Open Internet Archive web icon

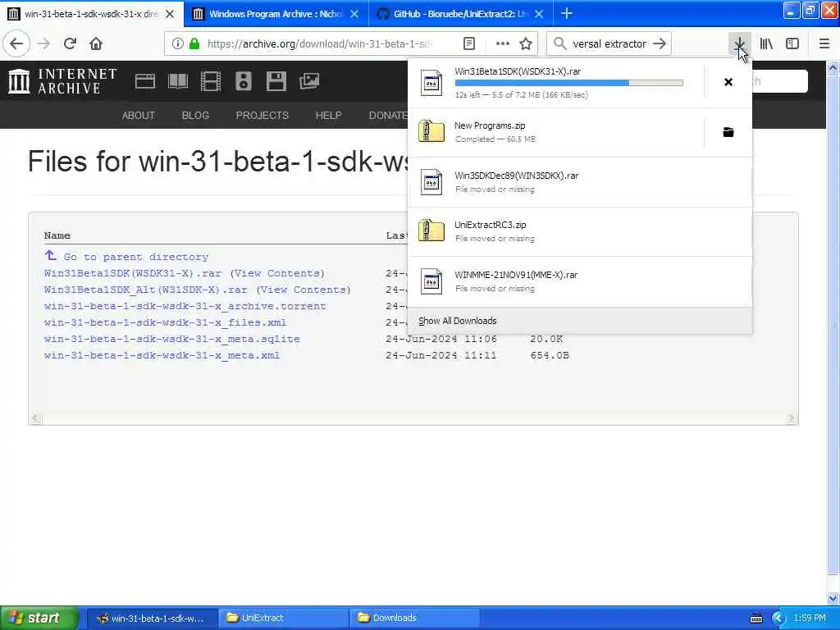click(x=144, y=81)
